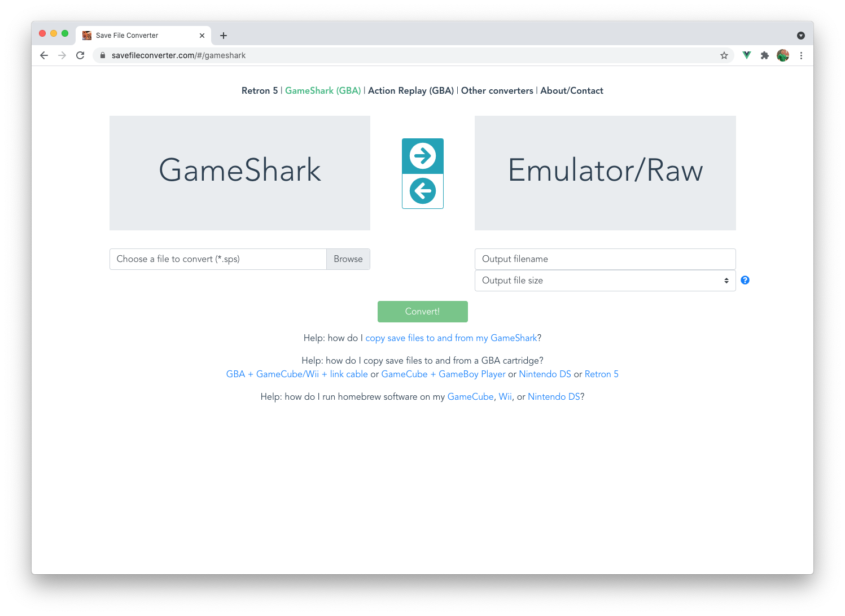Open the Nintendo DS homebrew link
The height and width of the screenshot is (616, 845).
(x=554, y=397)
